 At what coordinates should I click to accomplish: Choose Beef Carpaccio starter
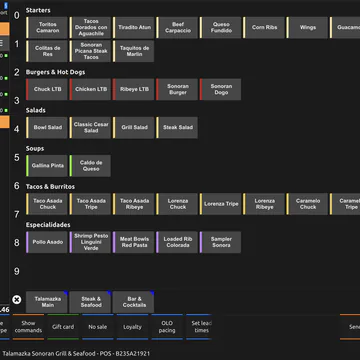pyautogui.click(x=177, y=27)
